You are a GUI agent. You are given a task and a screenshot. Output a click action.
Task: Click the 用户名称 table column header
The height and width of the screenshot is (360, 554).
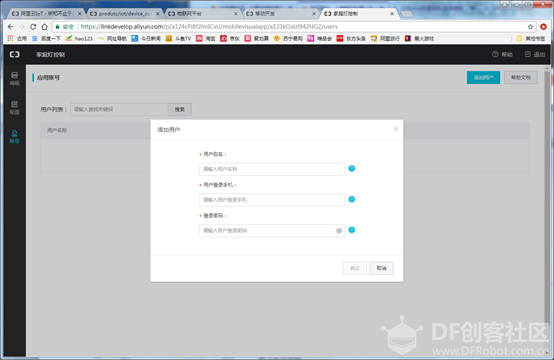point(57,130)
